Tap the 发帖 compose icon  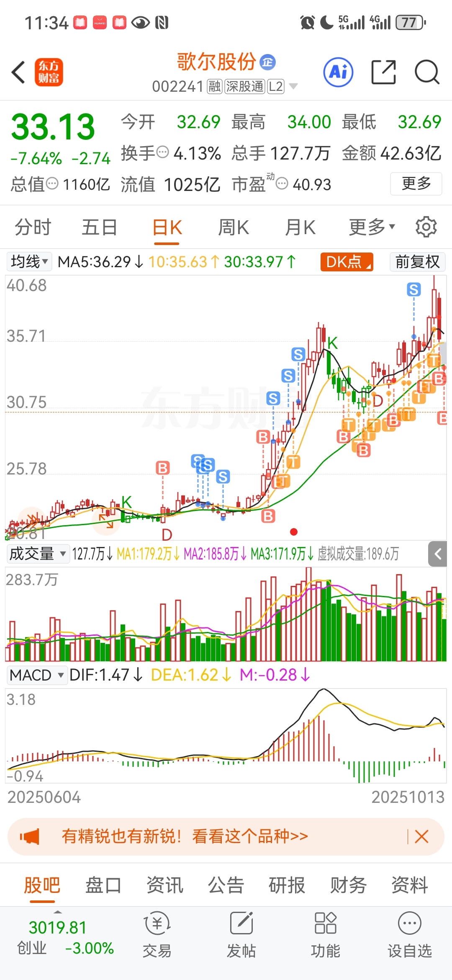point(241,923)
